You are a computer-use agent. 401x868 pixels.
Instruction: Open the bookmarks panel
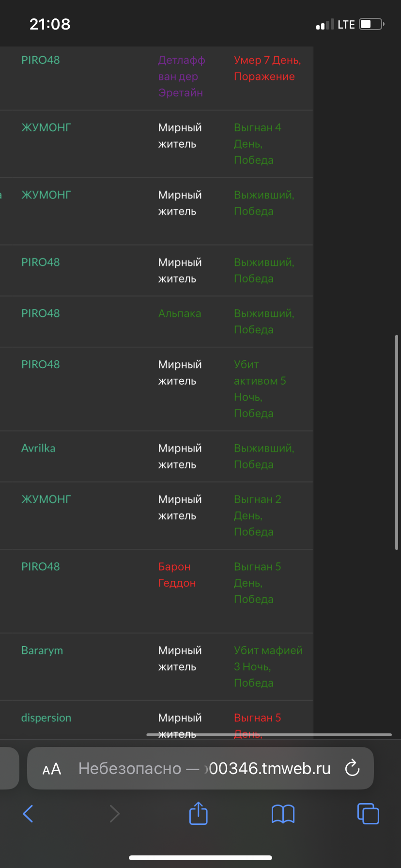click(x=282, y=814)
